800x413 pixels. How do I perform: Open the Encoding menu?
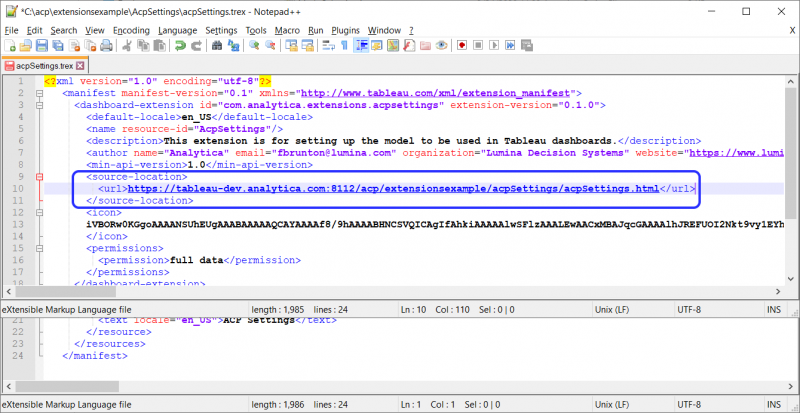(131, 30)
